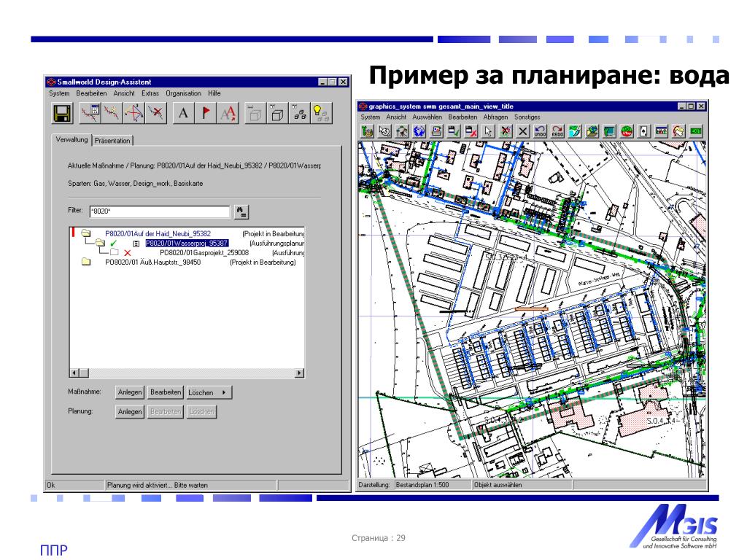Open Hilfe menu in Design-Assistent
747x560 pixels.
pos(214,93)
